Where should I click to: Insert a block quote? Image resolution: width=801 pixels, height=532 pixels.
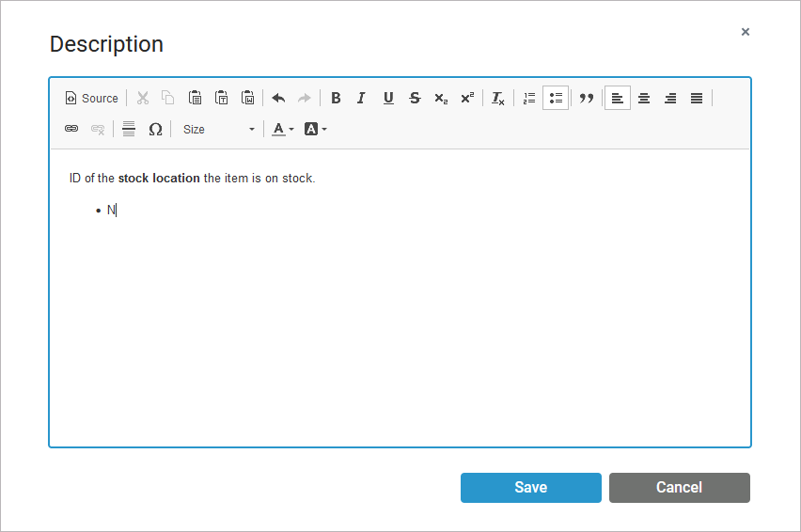[x=587, y=98]
